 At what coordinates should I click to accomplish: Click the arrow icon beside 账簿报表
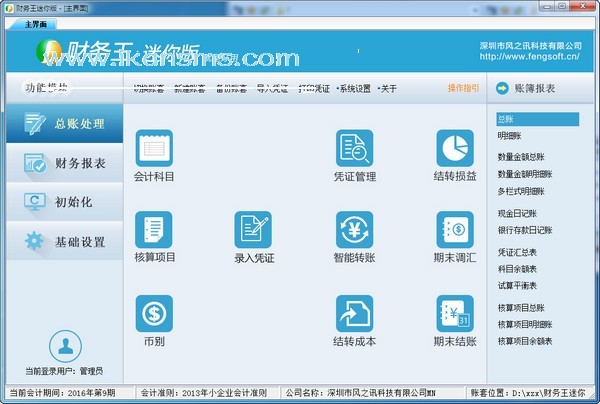502,88
